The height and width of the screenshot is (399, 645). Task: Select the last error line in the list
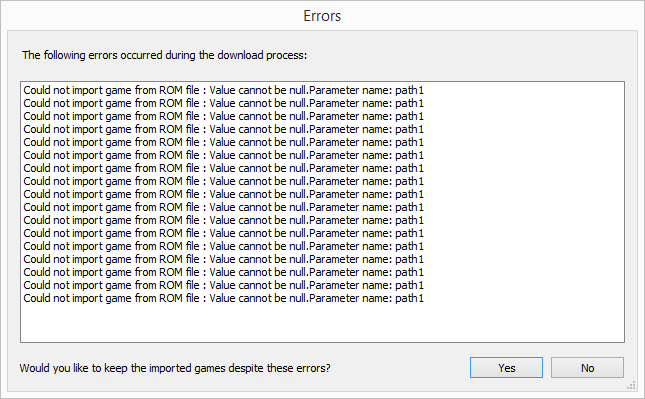[x=223, y=298]
